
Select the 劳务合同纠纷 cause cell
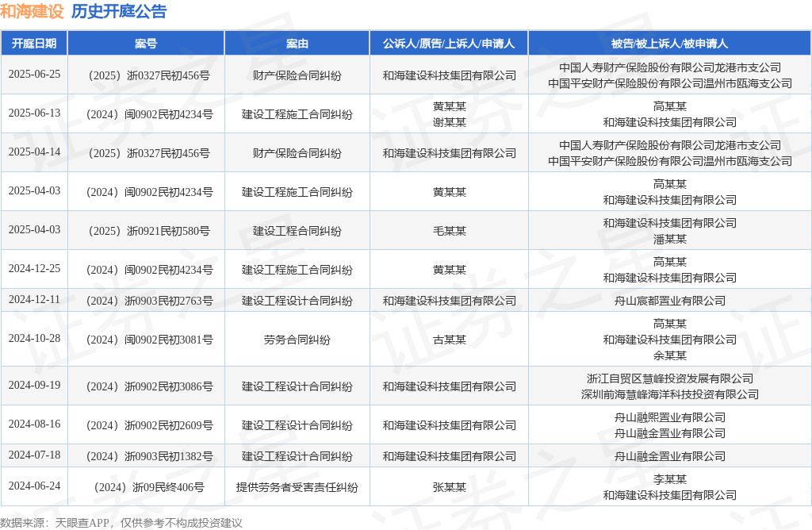pyautogui.click(x=297, y=340)
